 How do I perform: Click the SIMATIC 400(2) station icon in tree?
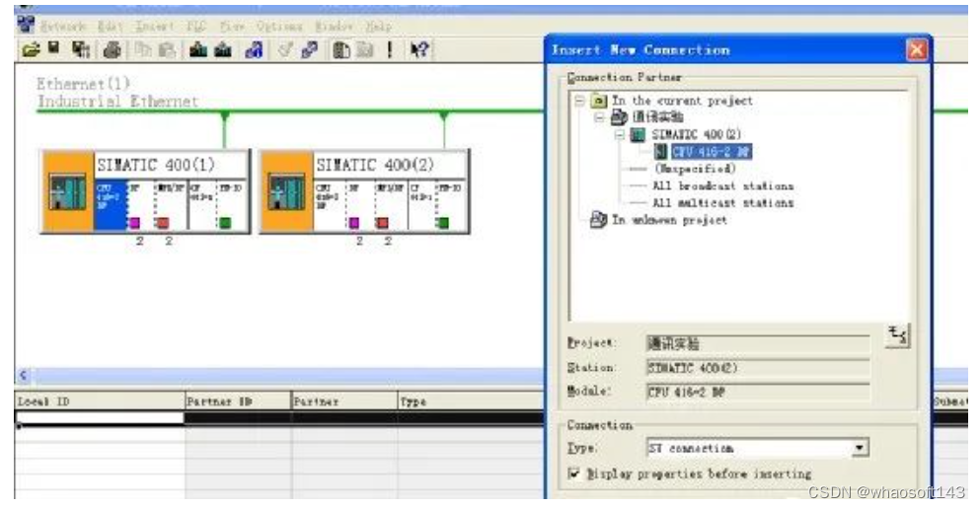[638, 134]
